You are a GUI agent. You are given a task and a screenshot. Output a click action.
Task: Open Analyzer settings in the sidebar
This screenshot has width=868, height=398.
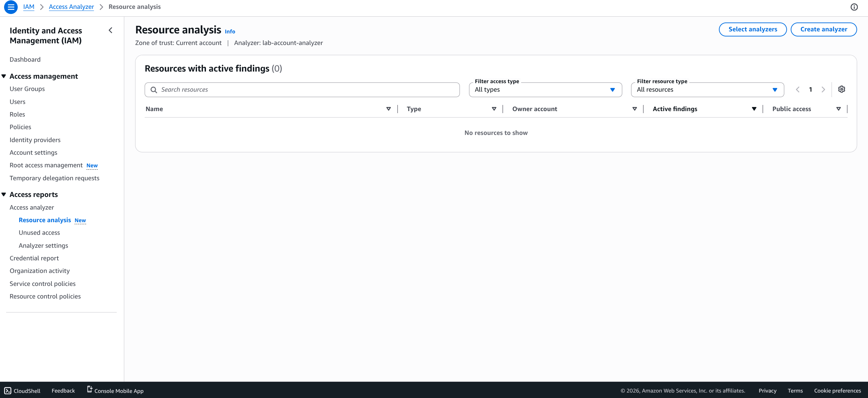pos(43,246)
